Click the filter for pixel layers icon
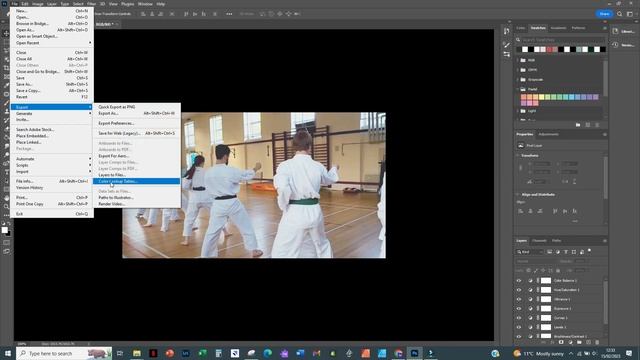 [549, 252]
